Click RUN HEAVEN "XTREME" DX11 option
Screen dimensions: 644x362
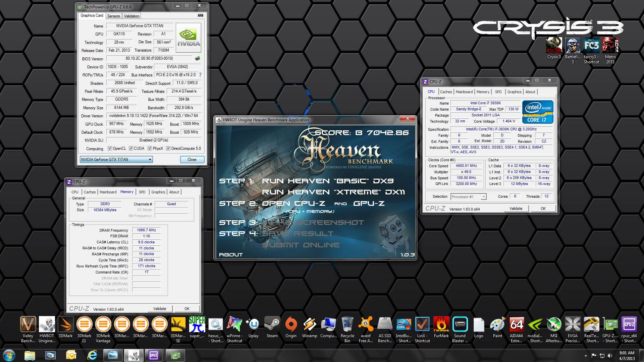click(x=333, y=192)
